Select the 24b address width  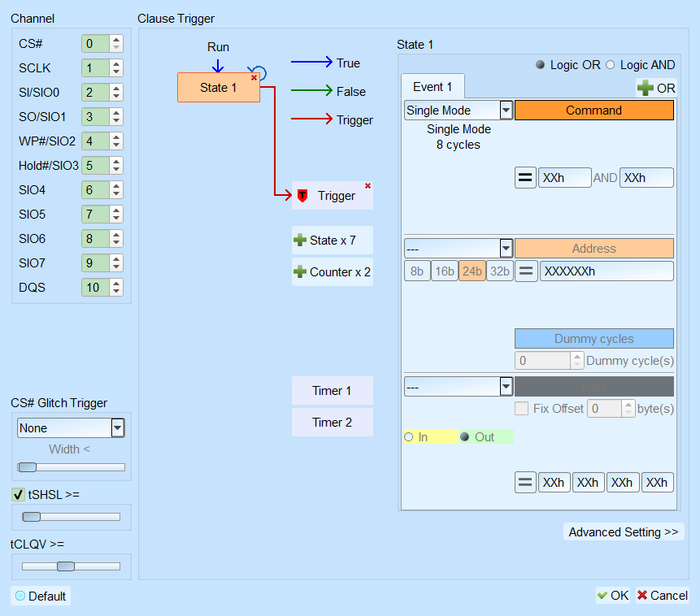(x=472, y=271)
